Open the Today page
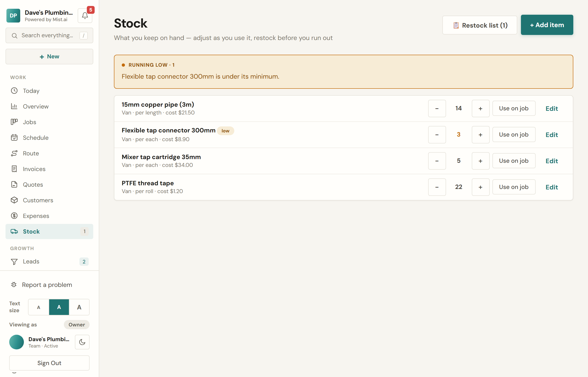Viewport: 588px width, 377px height. tap(49, 91)
